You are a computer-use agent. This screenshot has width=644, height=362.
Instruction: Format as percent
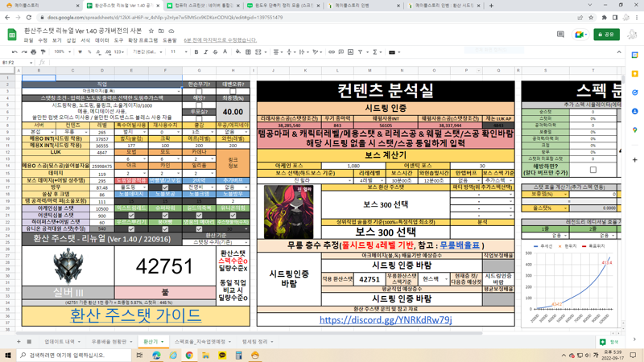tap(89, 52)
